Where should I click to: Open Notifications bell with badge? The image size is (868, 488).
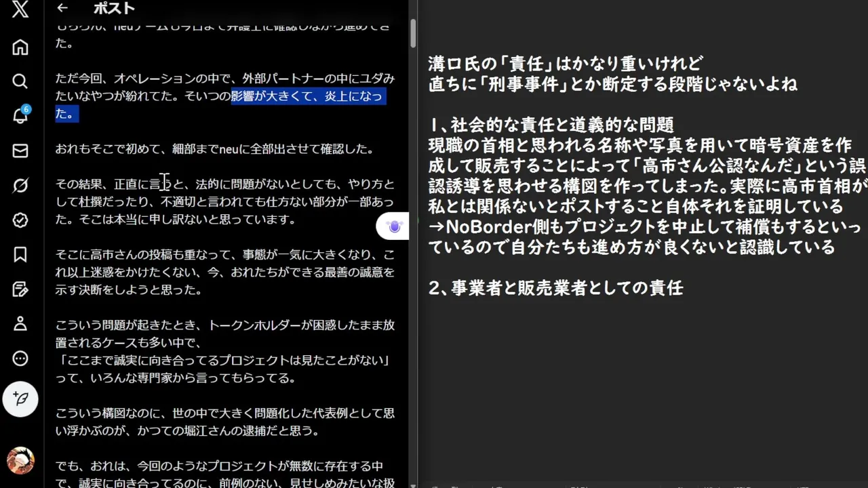20,115
